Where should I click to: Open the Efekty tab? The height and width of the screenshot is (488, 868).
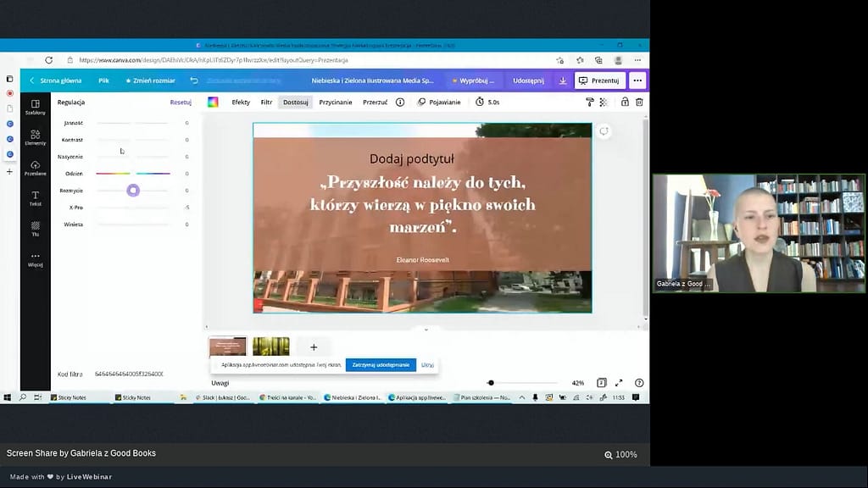pos(241,102)
